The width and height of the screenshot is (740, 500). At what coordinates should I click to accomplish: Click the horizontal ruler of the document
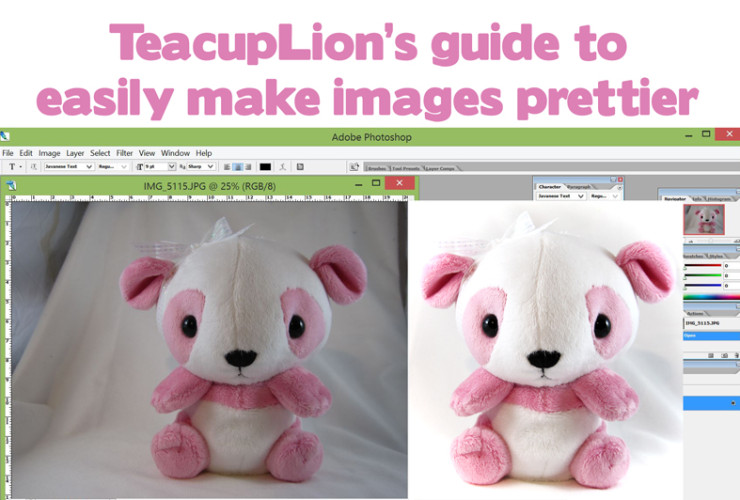coord(210,197)
